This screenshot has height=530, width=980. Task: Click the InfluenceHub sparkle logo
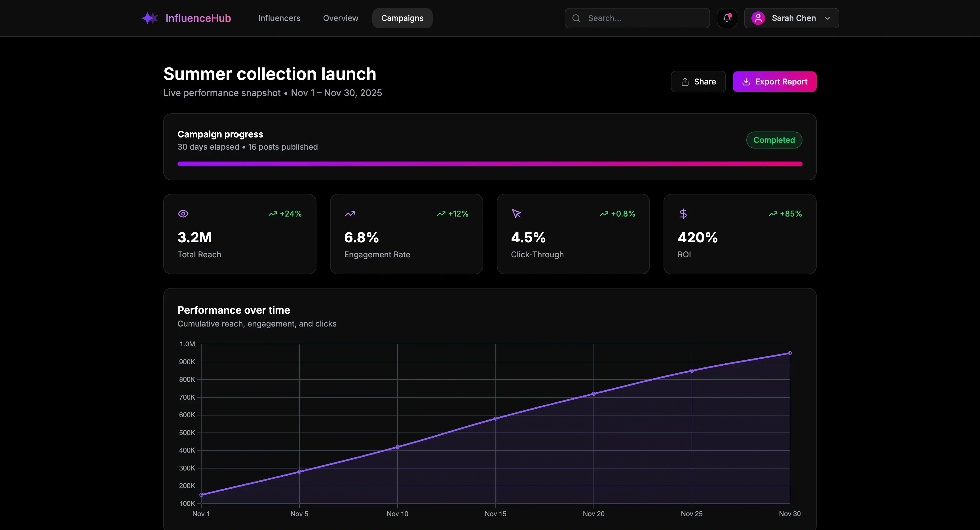149,18
